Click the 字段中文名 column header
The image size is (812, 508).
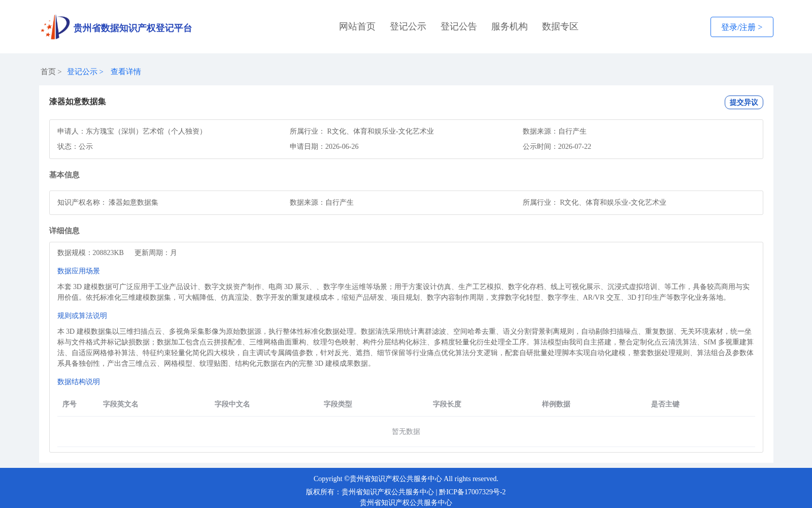(x=232, y=404)
